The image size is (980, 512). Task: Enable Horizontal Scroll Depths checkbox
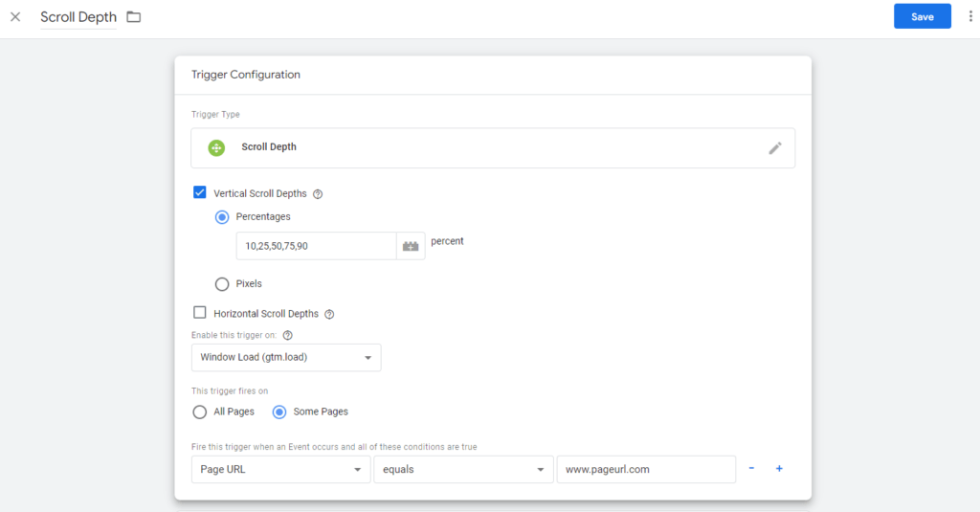click(x=200, y=312)
